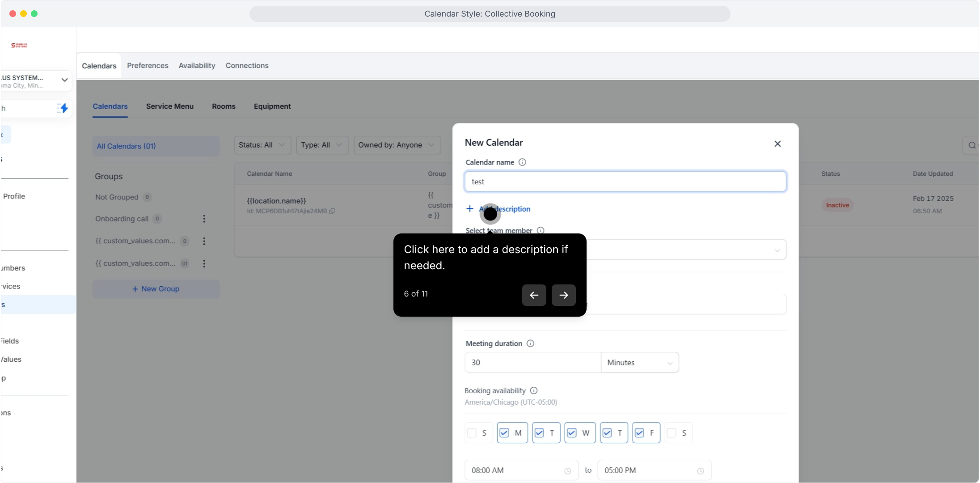Open the Minutes duration unit dropdown

[x=639, y=363]
